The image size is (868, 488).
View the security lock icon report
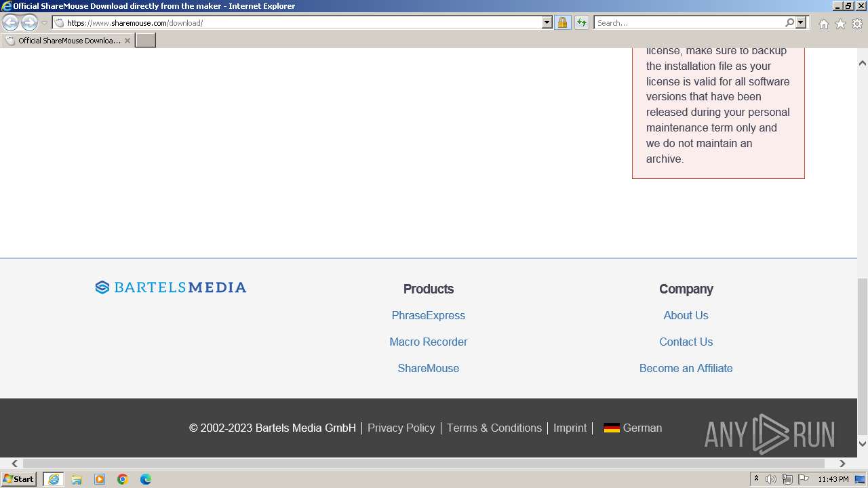562,22
